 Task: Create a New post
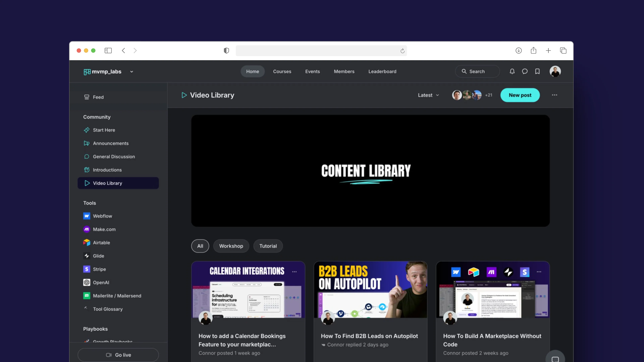pyautogui.click(x=520, y=95)
